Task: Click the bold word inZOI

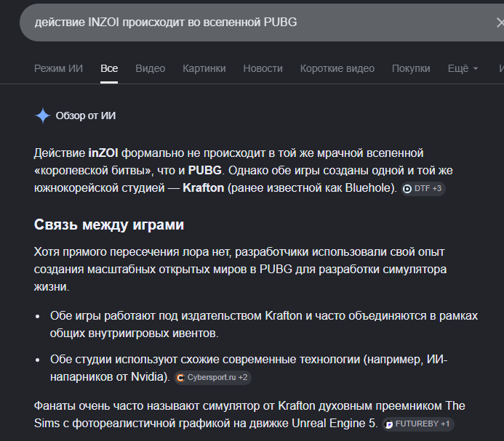Action: pos(103,153)
